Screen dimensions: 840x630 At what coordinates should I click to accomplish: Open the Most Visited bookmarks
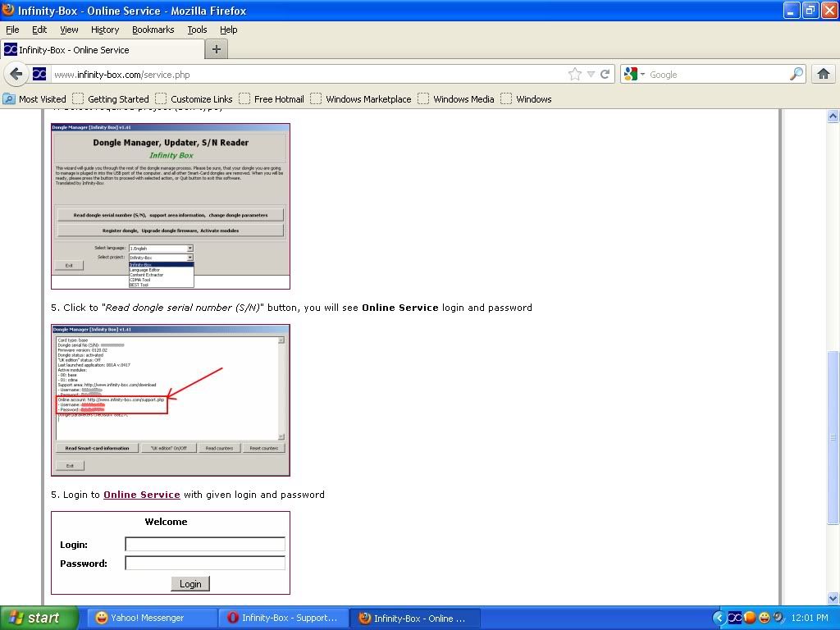[34, 99]
